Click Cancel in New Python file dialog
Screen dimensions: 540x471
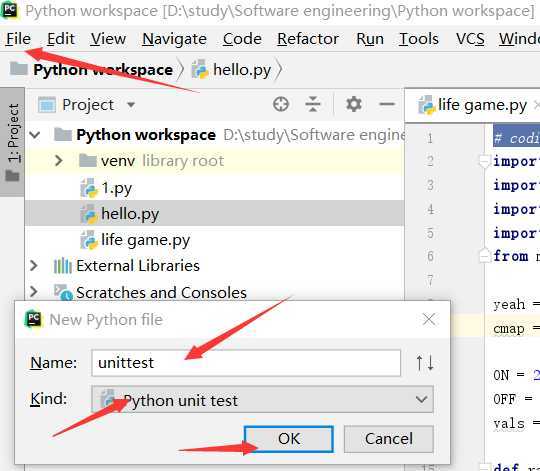(x=389, y=439)
